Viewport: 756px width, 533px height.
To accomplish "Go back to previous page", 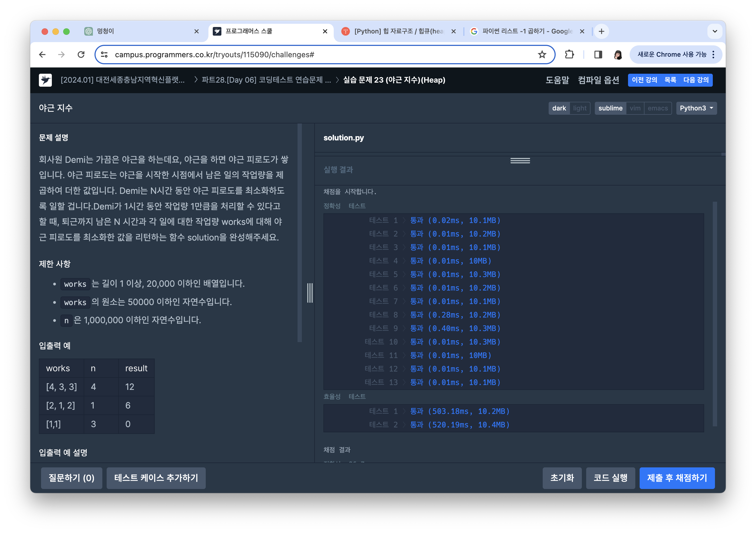I will click(x=42, y=55).
